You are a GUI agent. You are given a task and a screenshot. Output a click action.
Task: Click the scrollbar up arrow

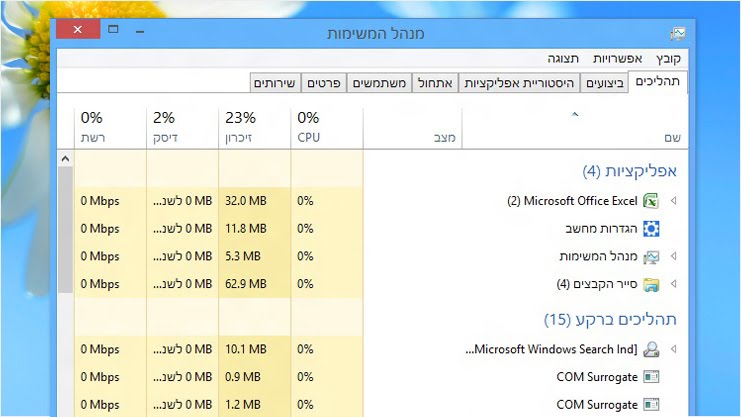65,159
